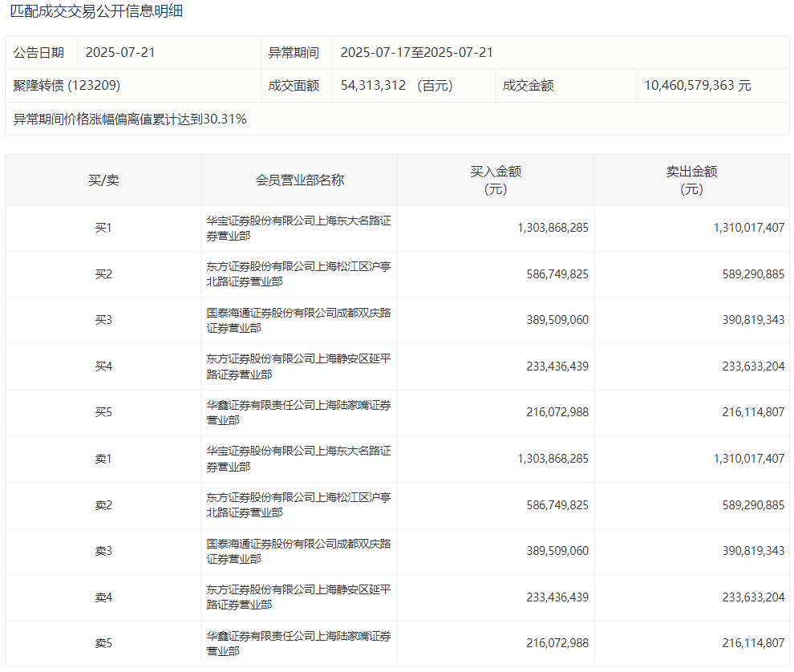Select the sell amount in row 买4

[x=744, y=366]
